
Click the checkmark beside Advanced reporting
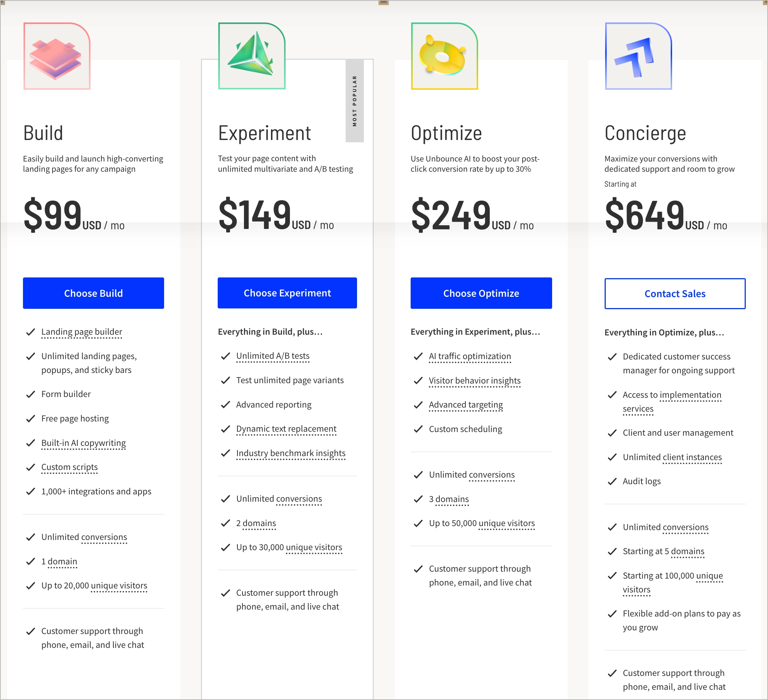[x=224, y=405]
